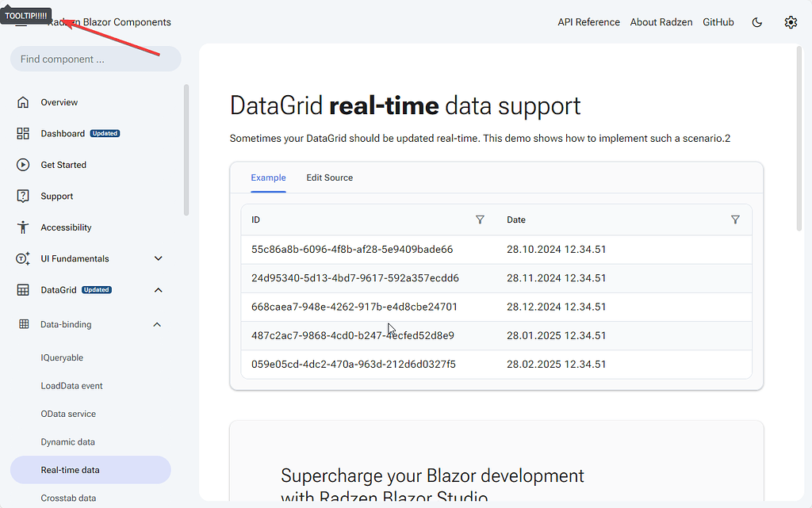The width and height of the screenshot is (812, 508).
Task: Collapse the DataGrid section chevron
Action: coord(158,289)
